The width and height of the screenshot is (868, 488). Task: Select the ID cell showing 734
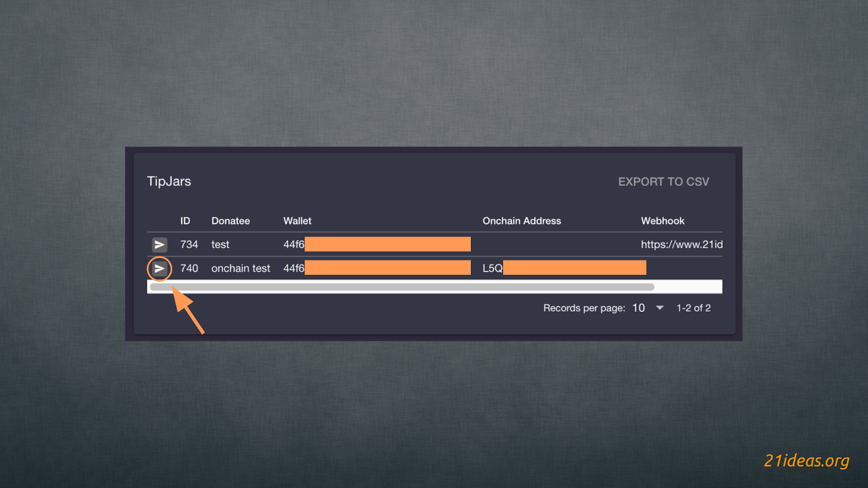pyautogui.click(x=189, y=245)
